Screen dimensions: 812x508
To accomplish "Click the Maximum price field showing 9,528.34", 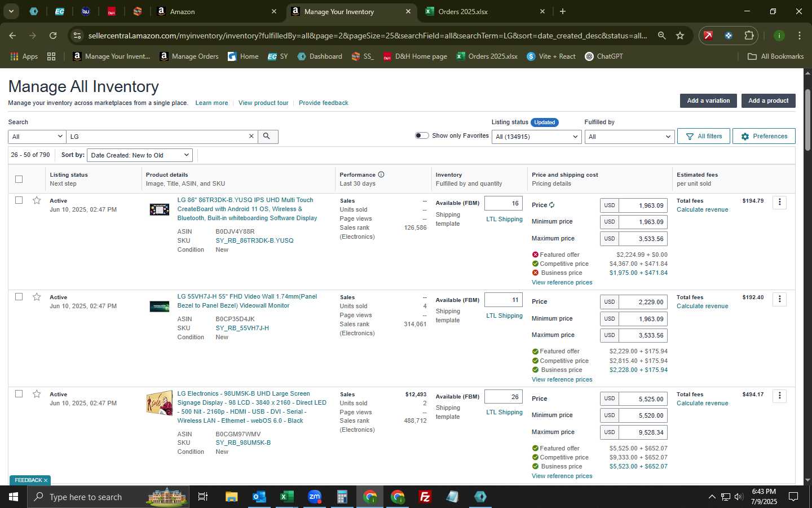I will (x=643, y=432).
